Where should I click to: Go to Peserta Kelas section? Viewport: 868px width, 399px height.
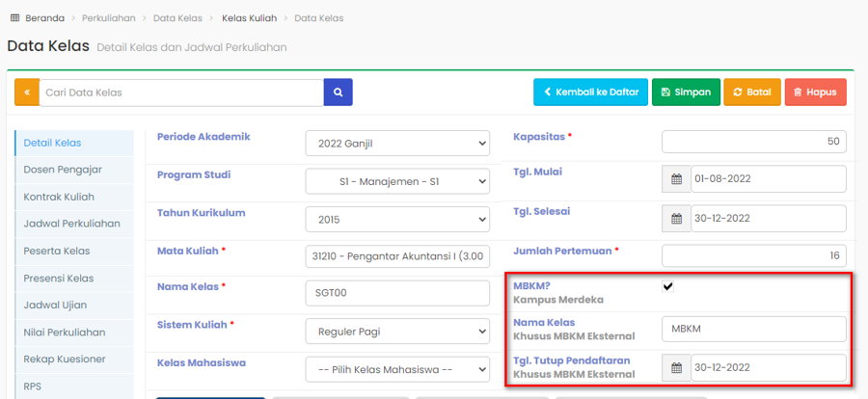coord(57,252)
